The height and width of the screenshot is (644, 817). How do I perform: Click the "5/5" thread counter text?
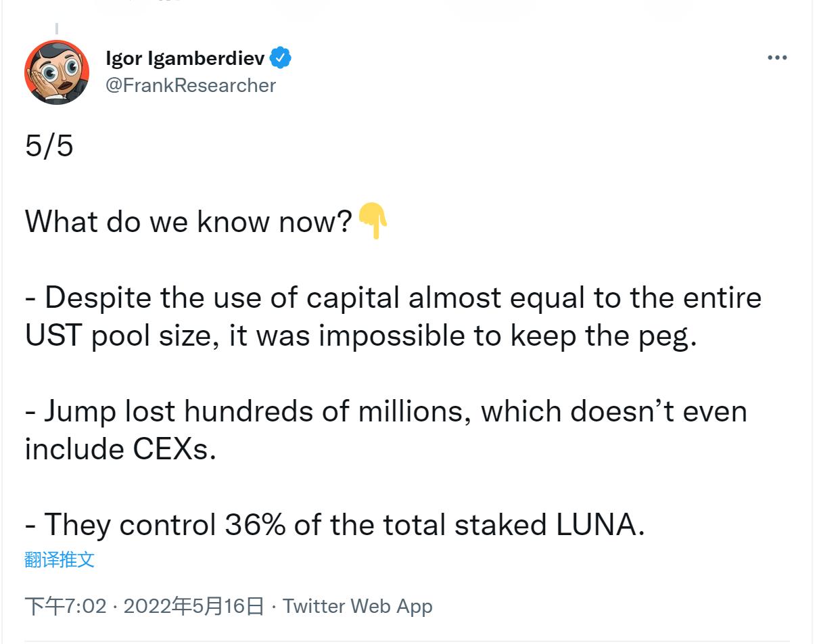pyautogui.click(x=49, y=146)
